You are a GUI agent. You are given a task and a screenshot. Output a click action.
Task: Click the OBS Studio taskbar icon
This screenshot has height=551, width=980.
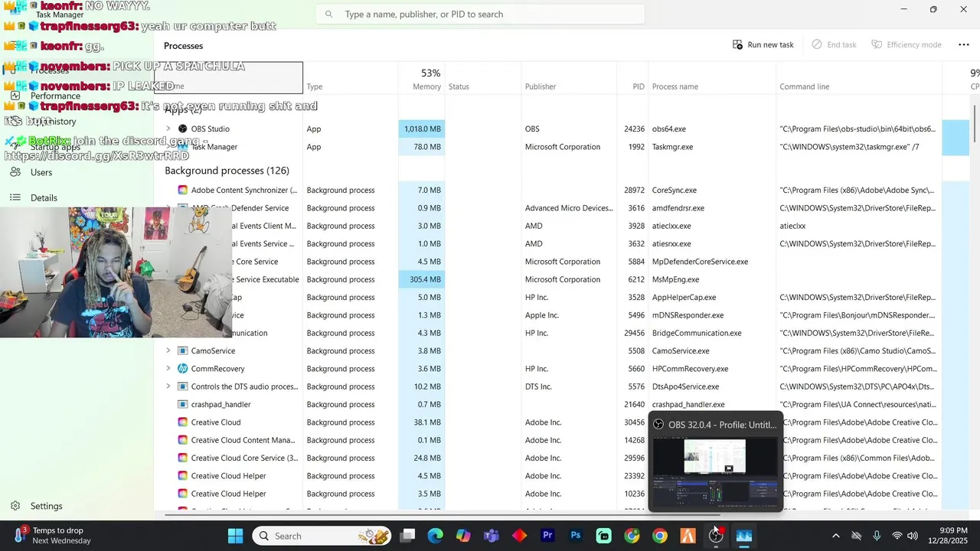[x=716, y=536]
